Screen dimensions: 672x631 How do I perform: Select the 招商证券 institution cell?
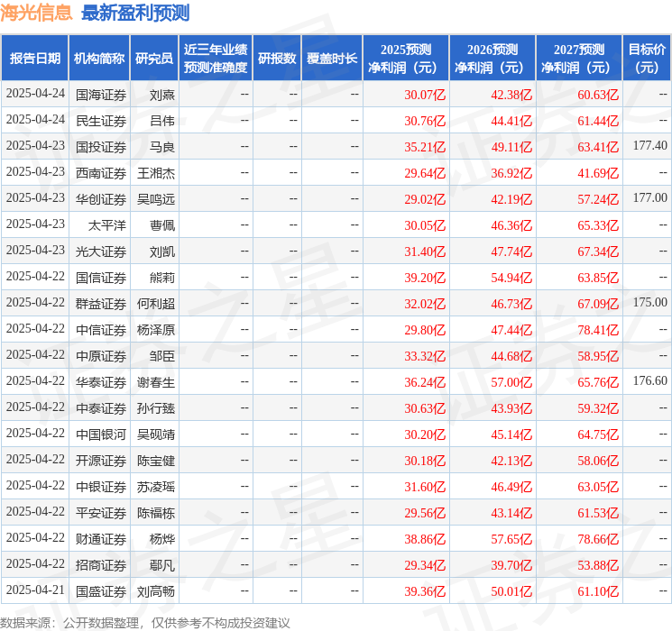pyautogui.click(x=101, y=565)
